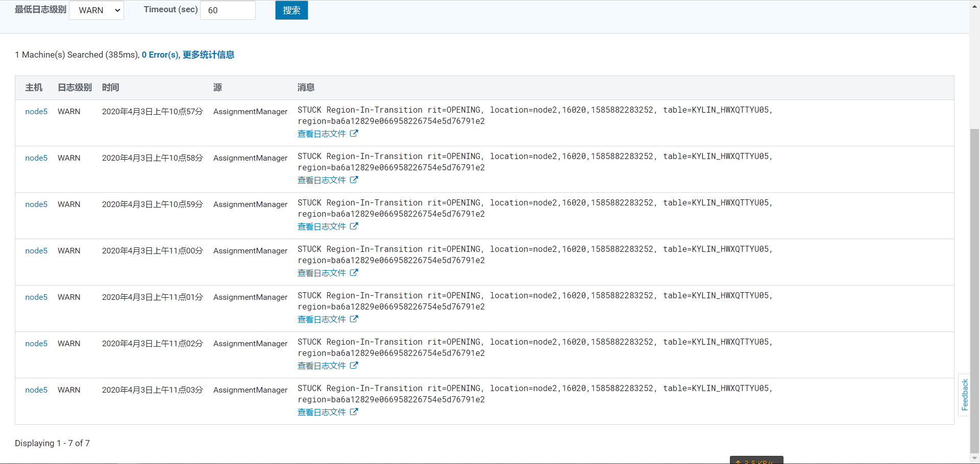980x464 pixels.
Task: Click the Timeout (sec) input field
Action: point(228,10)
